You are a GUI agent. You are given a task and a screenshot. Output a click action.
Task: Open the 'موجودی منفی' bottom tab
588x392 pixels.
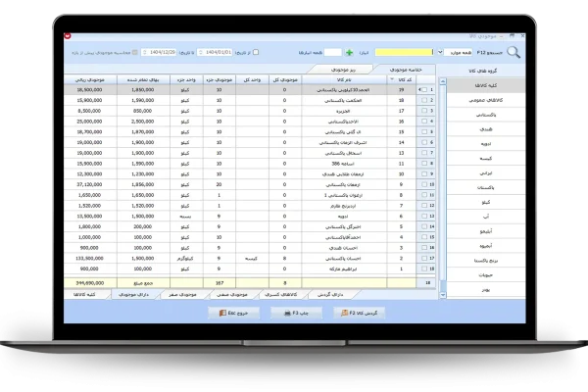(232, 294)
